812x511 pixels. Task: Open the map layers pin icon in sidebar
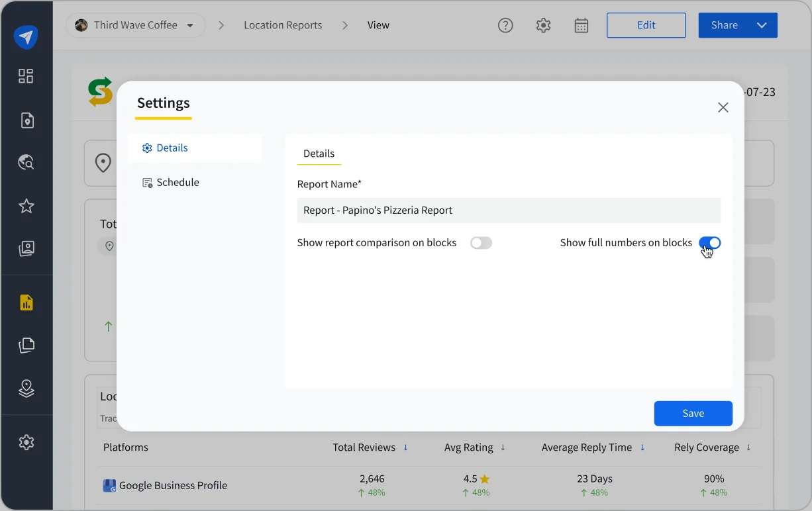pyautogui.click(x=26, y=388)
